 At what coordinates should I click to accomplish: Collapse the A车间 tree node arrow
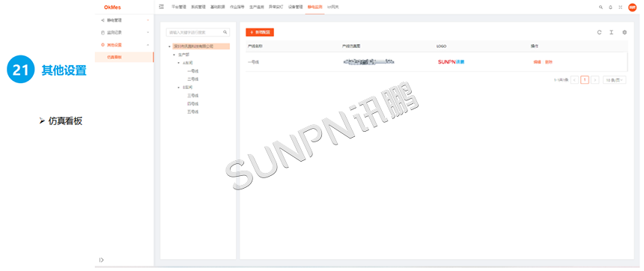point(179,63)
